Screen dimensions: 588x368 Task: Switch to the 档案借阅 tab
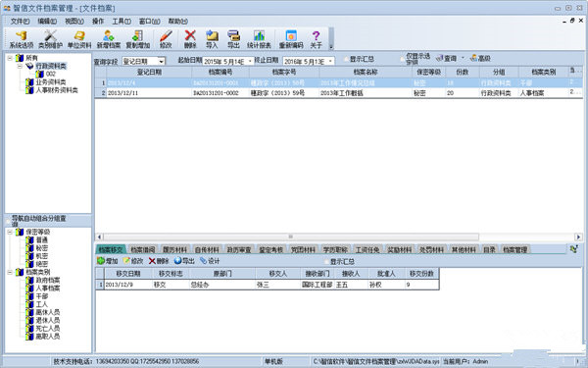[143, 249]
